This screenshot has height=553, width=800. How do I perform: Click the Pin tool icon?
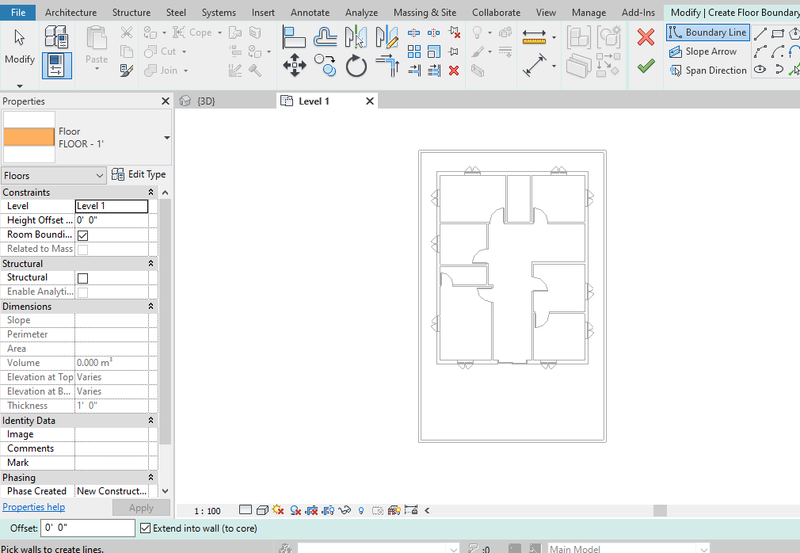click(x=453, y=52)
